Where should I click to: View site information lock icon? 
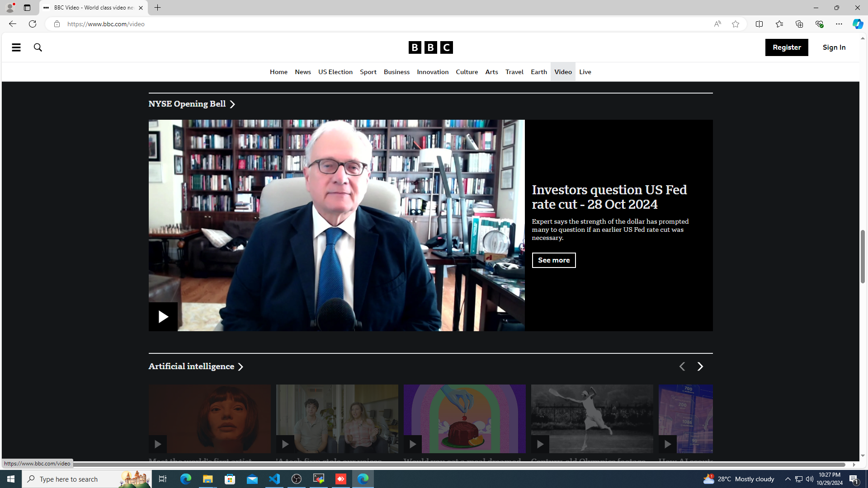tap(57, 24)
